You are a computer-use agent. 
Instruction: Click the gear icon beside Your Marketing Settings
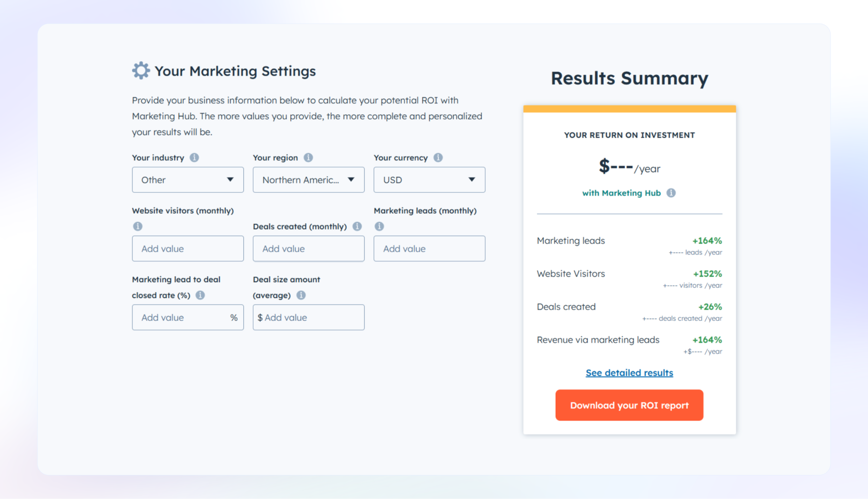point(140,70)
